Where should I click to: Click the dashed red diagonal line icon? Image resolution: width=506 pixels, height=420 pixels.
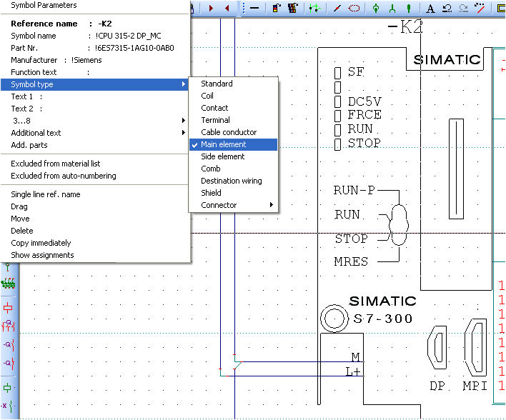(x=480, y=8)
